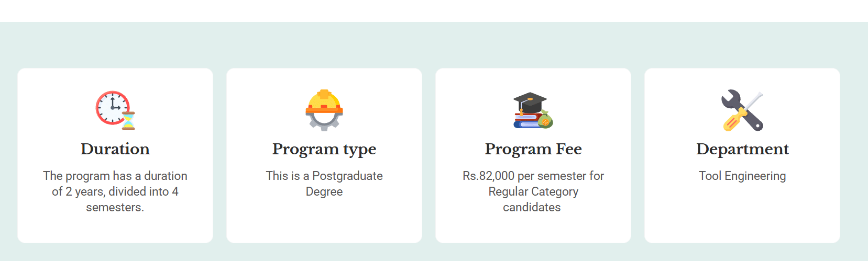Click the "Regular Category" text

coord(533,191)
